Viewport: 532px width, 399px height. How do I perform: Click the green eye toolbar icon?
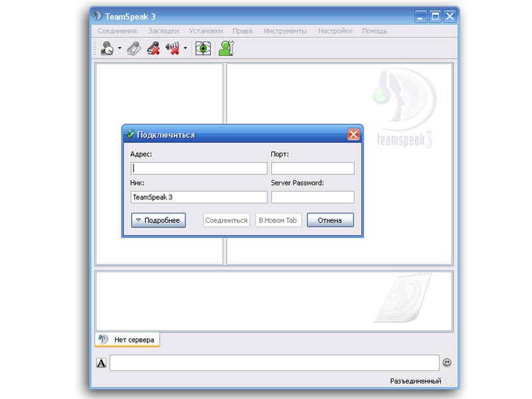(203, 49)
